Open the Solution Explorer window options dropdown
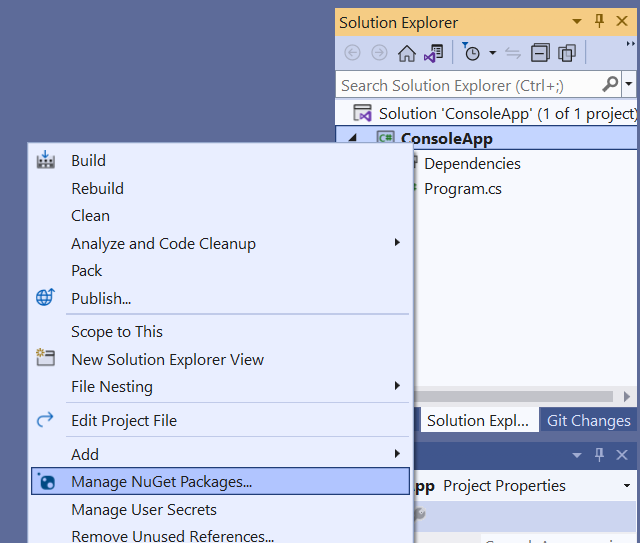Screen dimensions: 640x543 pos(577,21)
